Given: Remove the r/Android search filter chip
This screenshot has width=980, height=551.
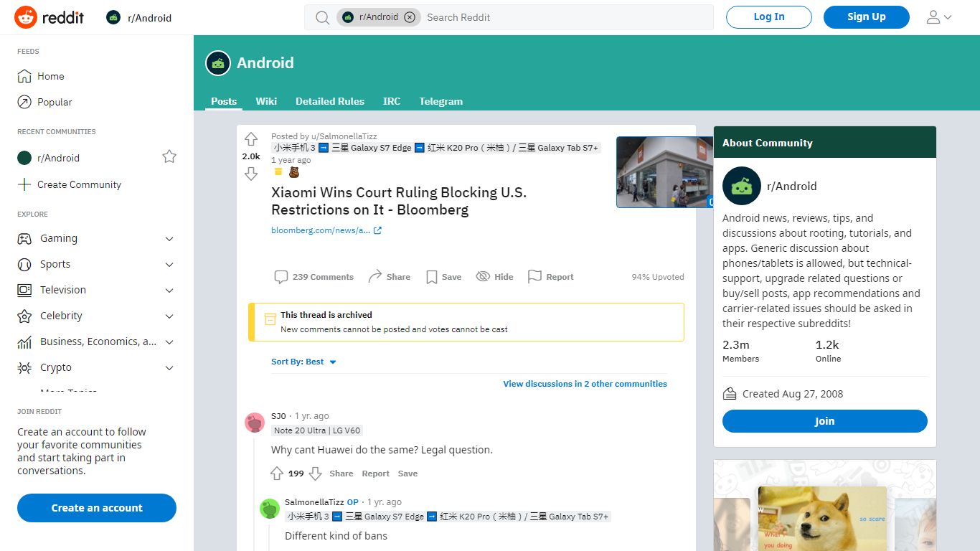Looking at the screenshot, I should [x=410, y=17].
